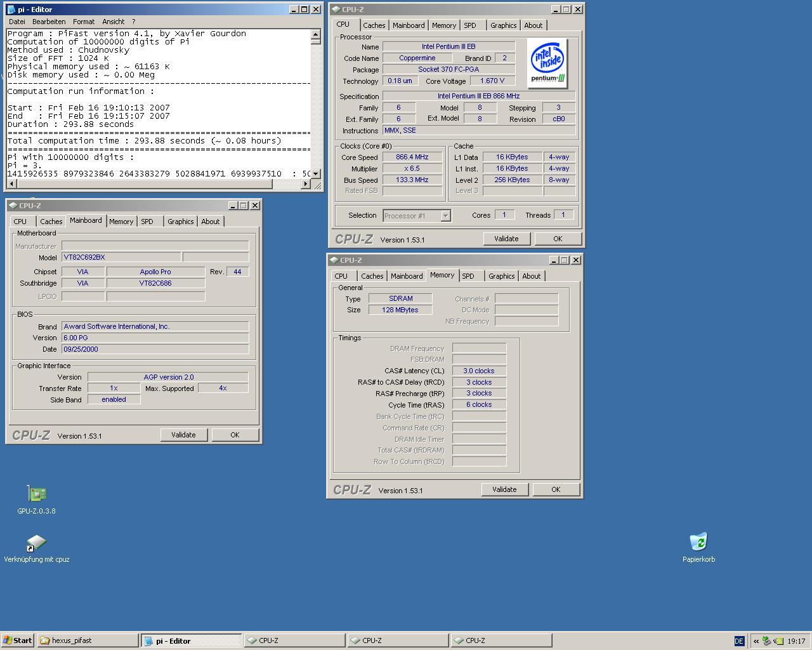Click the Code Name Coppermine field

pos(417,58)
